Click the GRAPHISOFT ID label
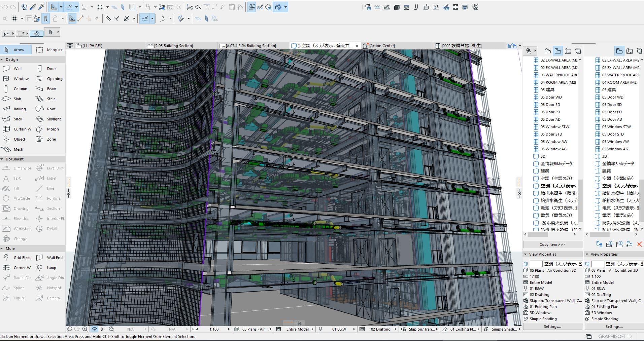 [615, 336]
